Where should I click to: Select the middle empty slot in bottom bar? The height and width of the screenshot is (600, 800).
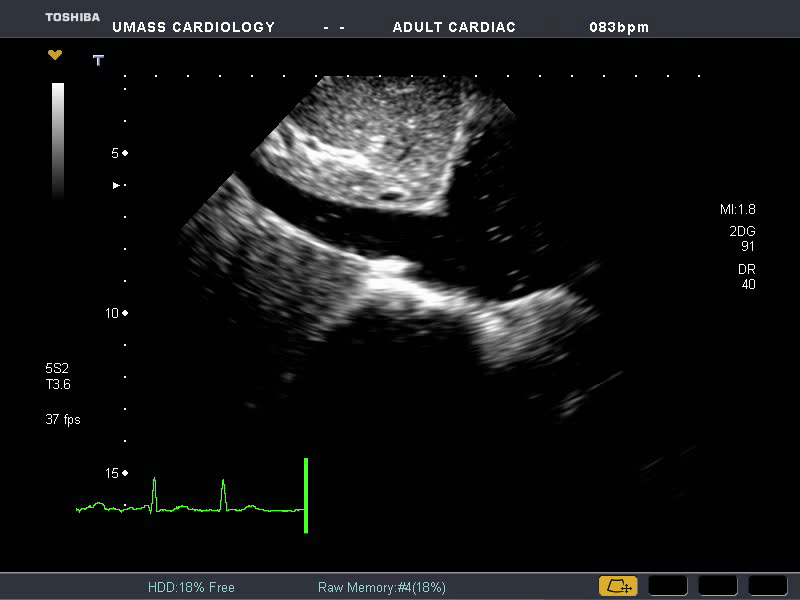coord(718,586)
